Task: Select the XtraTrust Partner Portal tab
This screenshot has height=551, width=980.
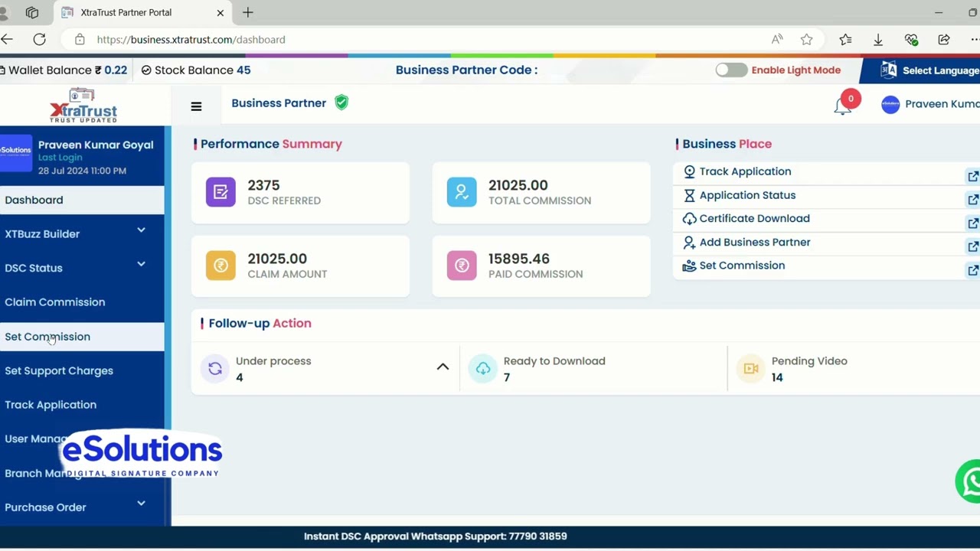Action: click(x=142, y=12)
